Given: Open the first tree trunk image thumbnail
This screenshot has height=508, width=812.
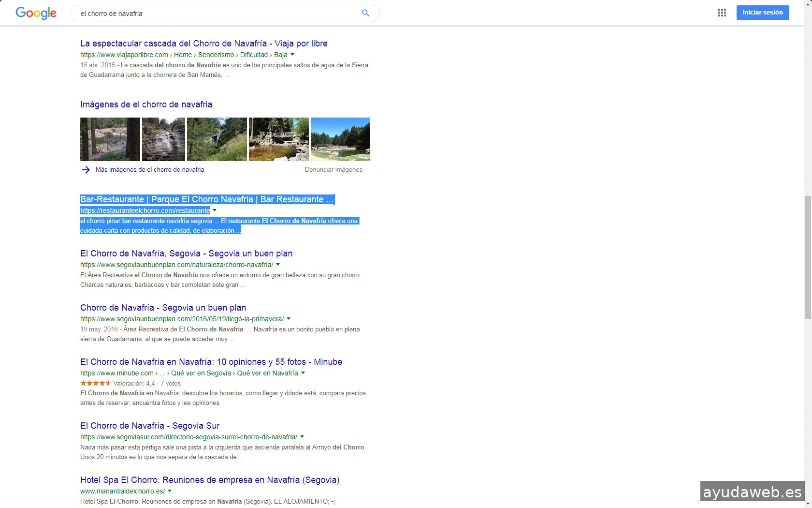Looking at the screenshot, I should click(110, 139).
